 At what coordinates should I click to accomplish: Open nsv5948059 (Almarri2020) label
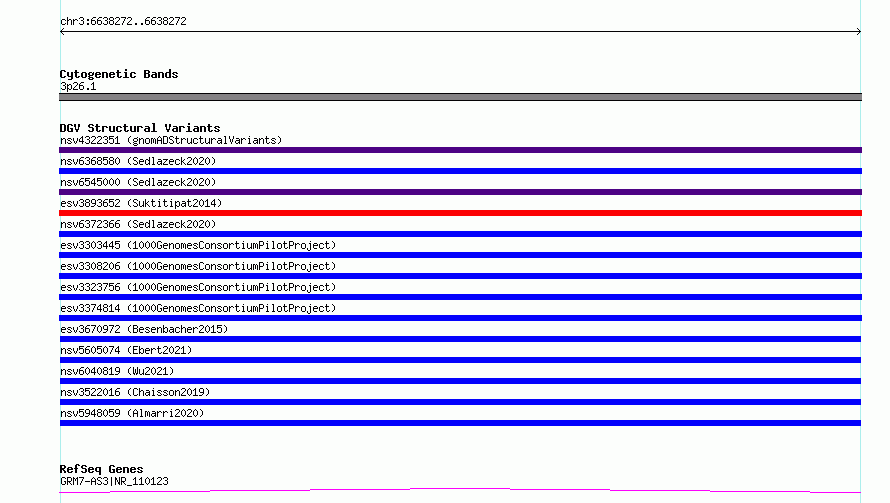pos(132,413)
